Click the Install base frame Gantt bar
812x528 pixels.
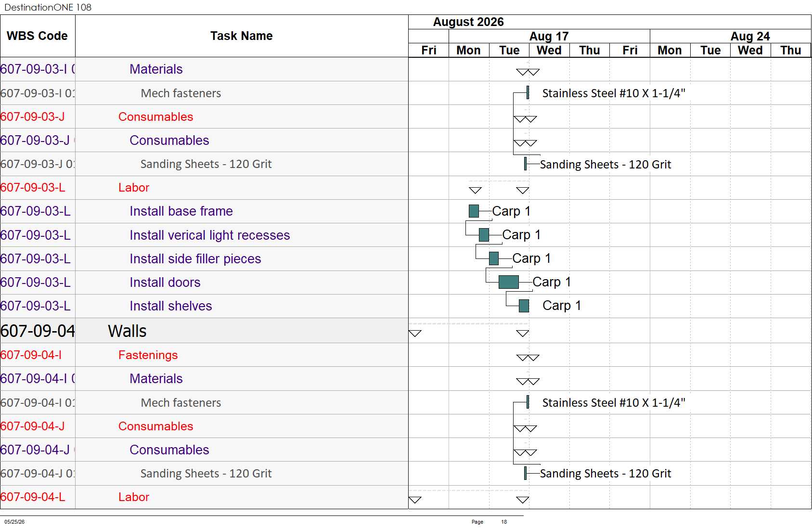click(x=474, y=211)
